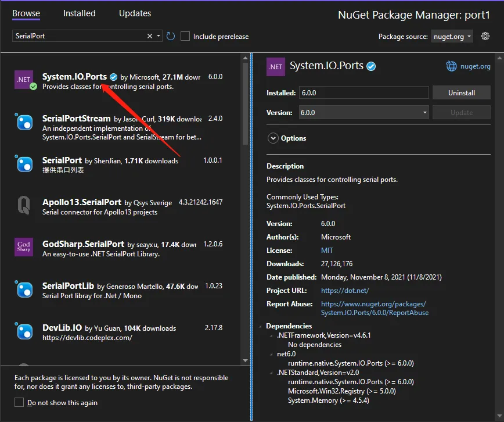Screen dimensions: 504x422
Task: Select the Apollo13.SerialPort package title
Action: (x=82, y=202)
